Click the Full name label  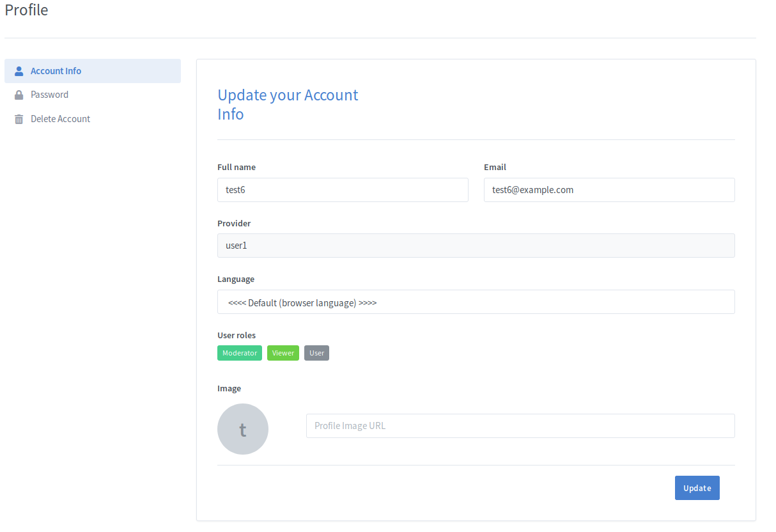point(237,167)
